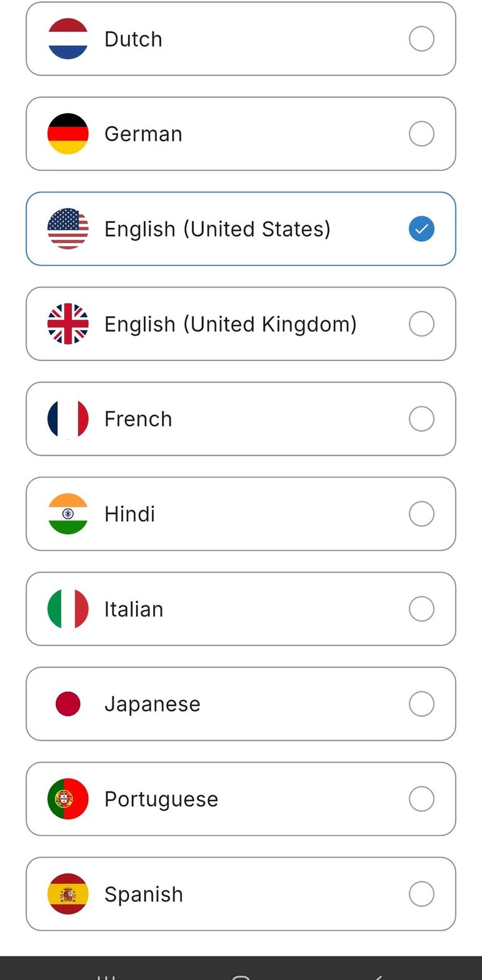The width and height of the screenshot is (482, 980).
Task: Select the Dutch radio button
Action: (x=421, y=39)
